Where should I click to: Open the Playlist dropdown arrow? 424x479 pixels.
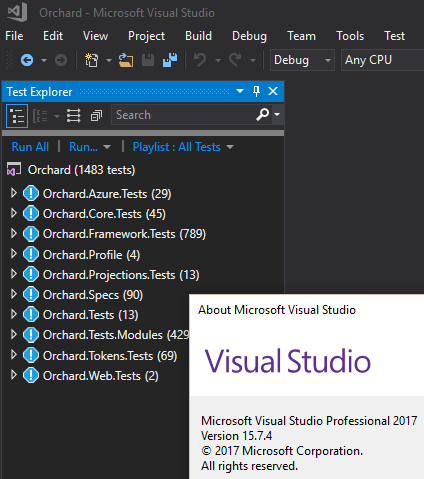click(230, 147)
